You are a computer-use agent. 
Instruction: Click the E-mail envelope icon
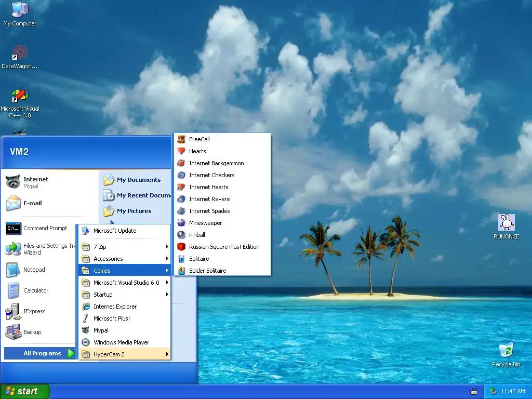[13, 203]
